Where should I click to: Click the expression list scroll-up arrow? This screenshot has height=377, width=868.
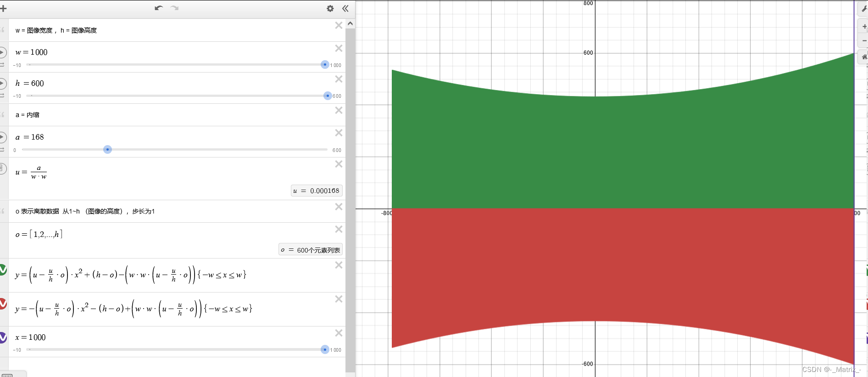351,23
